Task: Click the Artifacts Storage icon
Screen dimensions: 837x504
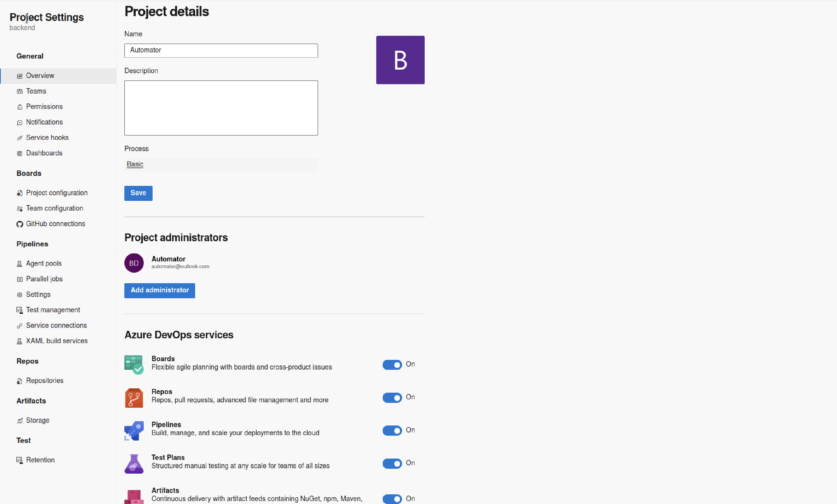Action: point(20,421)
